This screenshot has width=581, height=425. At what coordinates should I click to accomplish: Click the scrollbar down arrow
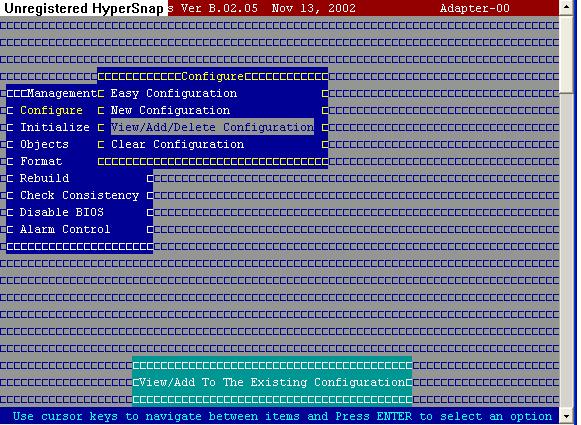pyautogui.click(x=567, y=416)
